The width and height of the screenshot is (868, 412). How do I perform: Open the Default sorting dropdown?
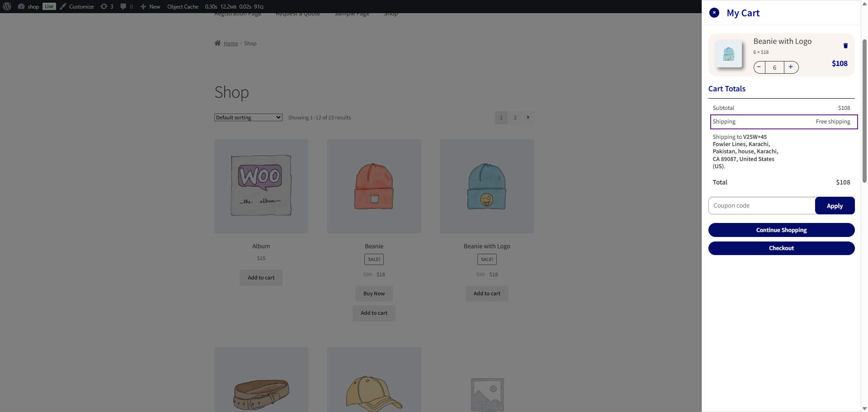pyautogui.click(x=248, y=118)
